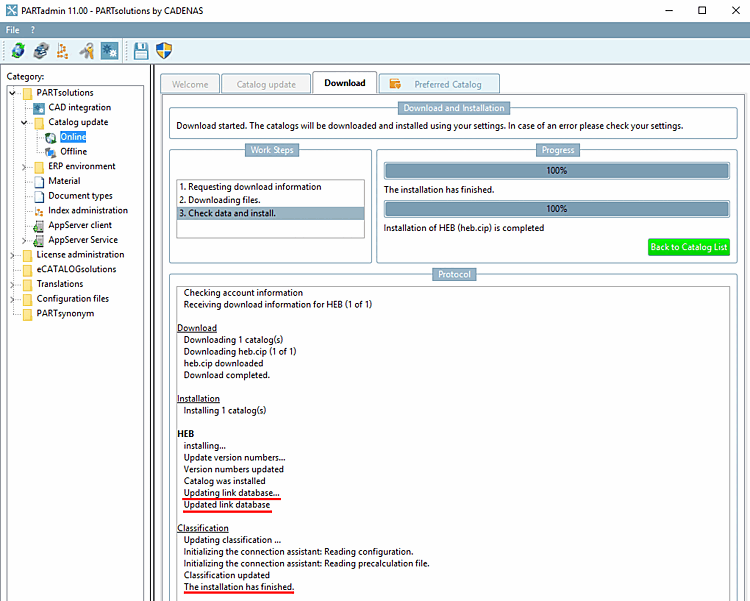Viewport: 750px width, 601px height.
Task: Click the Back to Catalog List button
Action: point(689,247)
